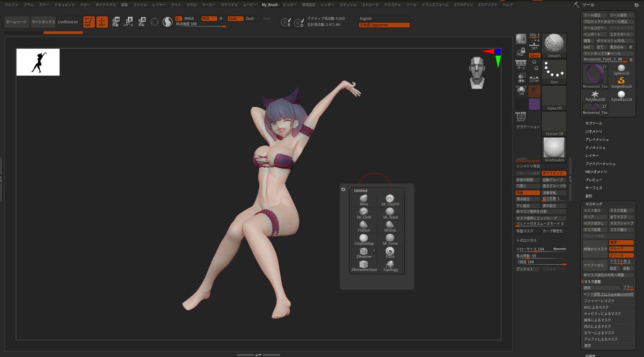Expand the ファイバーメッシュ section
This screenshot has height=357, width=644.
pyautogui.click(x=601, y=163)
